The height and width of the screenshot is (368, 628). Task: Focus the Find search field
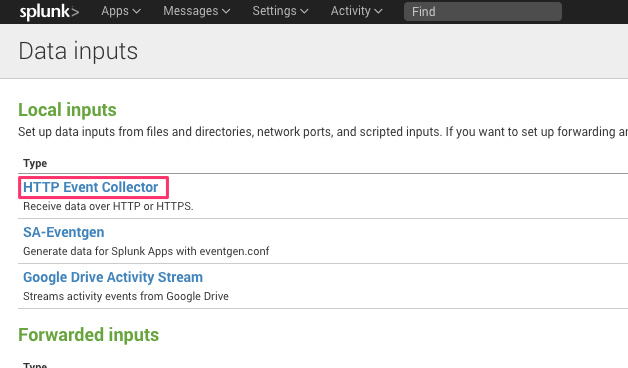(x=483, y=12)
